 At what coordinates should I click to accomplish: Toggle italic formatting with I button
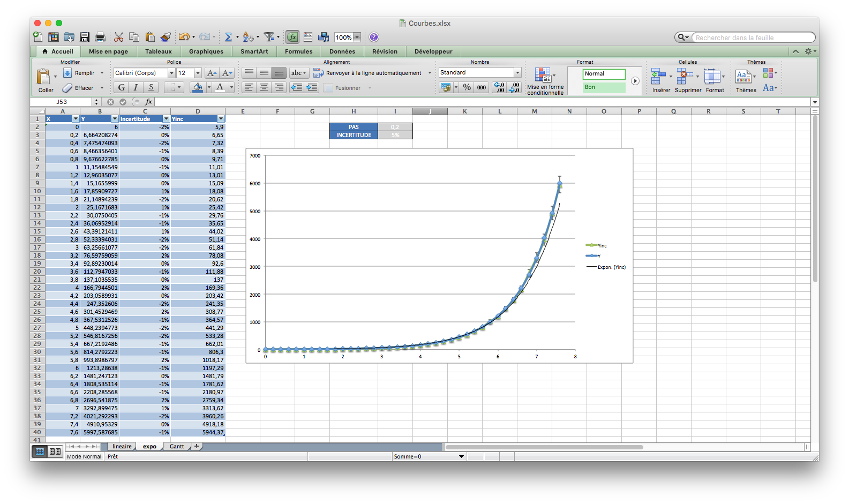point(136,87)
